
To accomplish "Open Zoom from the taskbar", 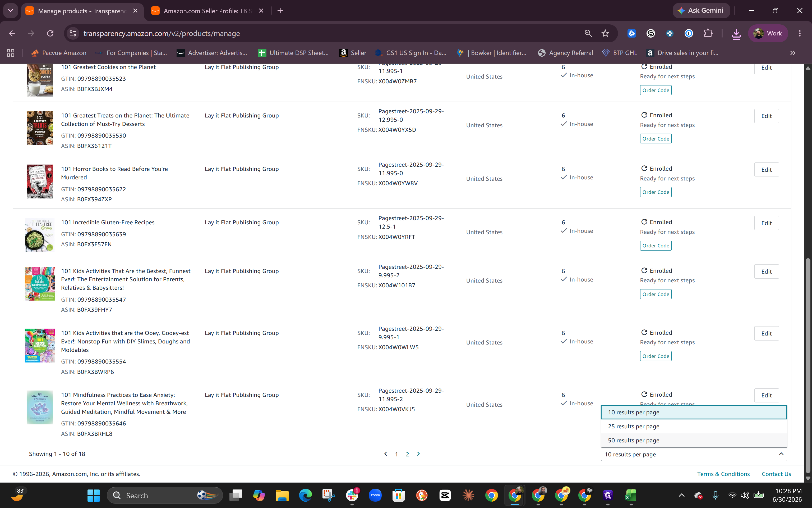I will (x=375, y=495).
